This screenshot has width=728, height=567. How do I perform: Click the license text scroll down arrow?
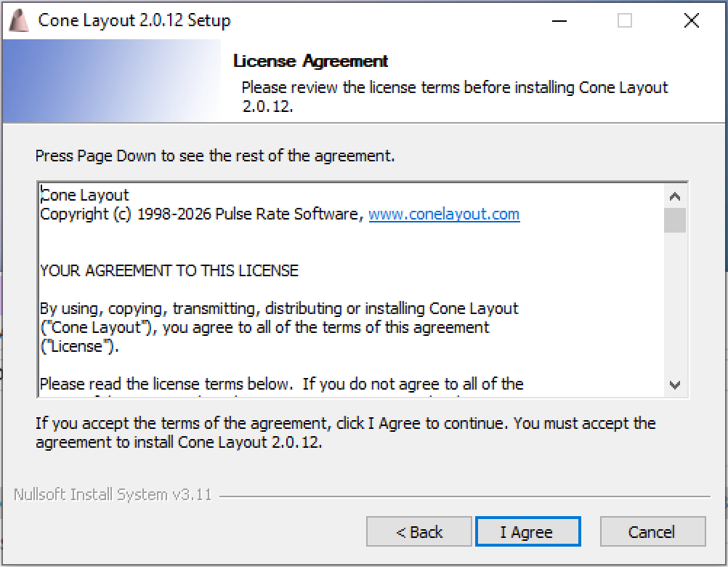675,385
